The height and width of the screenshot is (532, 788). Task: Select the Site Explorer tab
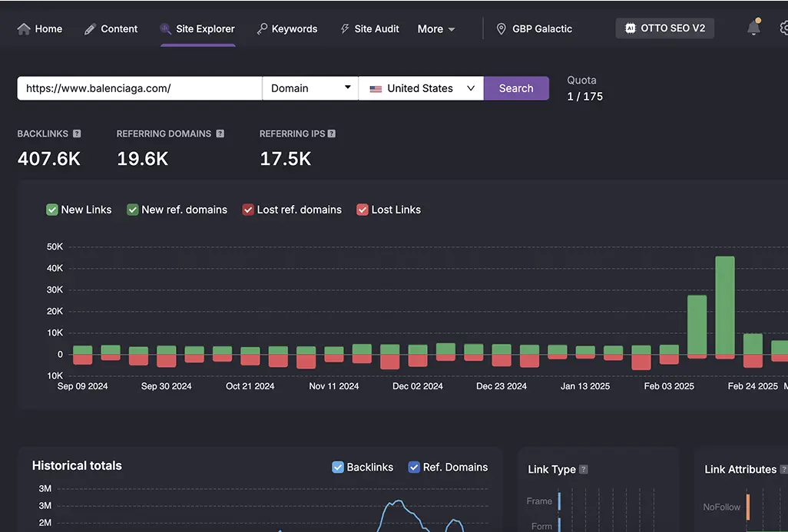(197, 29)
